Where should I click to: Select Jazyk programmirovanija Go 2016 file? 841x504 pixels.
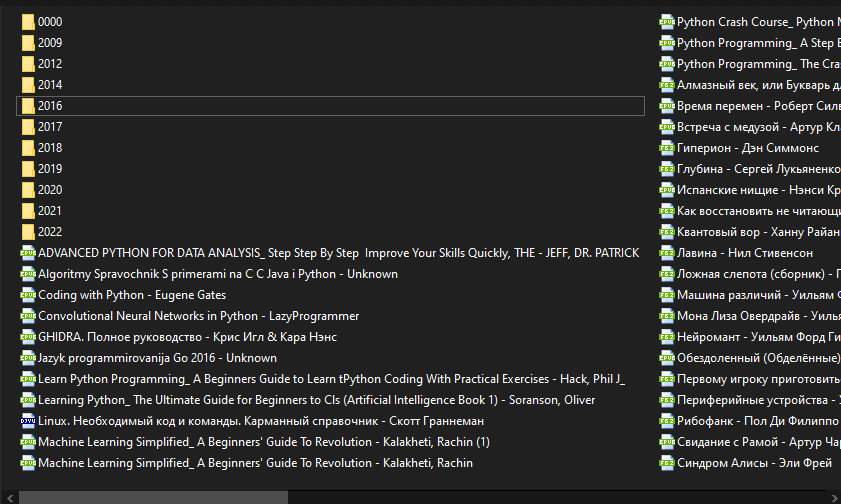tap(157, 358)
